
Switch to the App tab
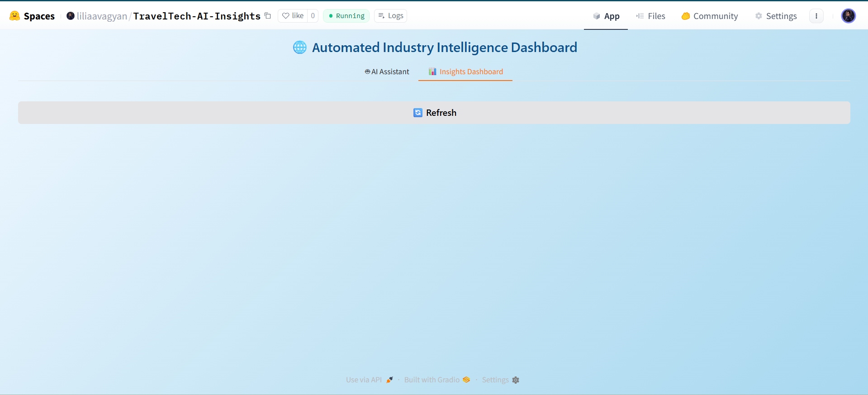(x=606, y=16)
